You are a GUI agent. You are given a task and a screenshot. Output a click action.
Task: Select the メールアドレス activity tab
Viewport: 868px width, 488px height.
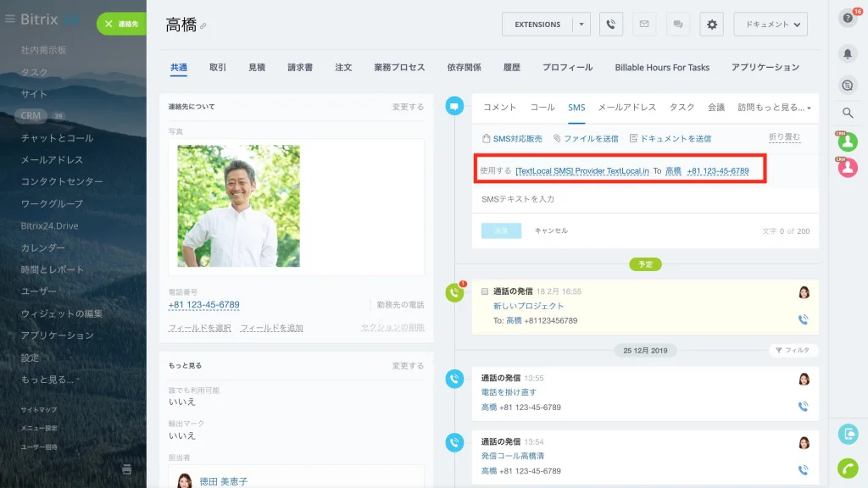(627, 108)
